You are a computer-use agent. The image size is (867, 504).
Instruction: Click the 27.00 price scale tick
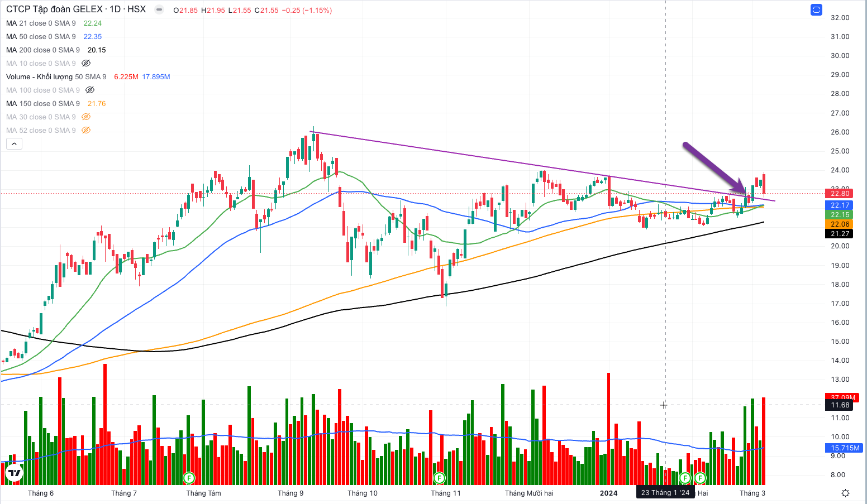pyautogui.click(x=840, y=113)
